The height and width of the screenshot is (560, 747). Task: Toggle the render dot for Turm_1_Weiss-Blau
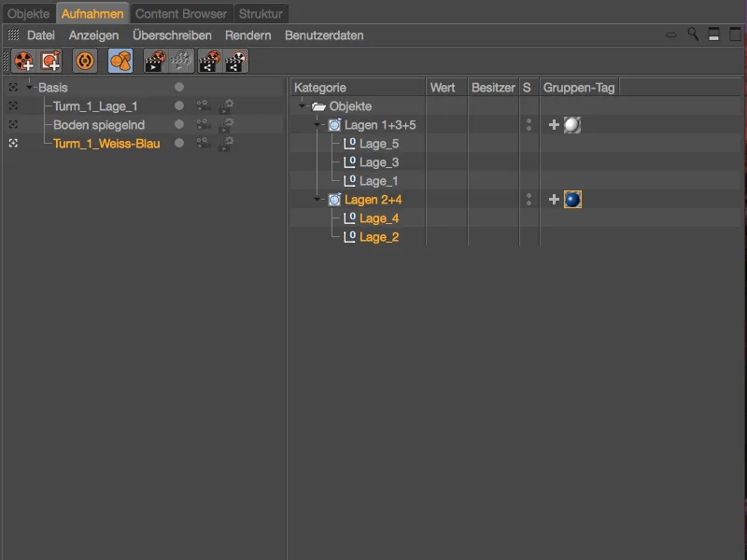pos(179,143)
